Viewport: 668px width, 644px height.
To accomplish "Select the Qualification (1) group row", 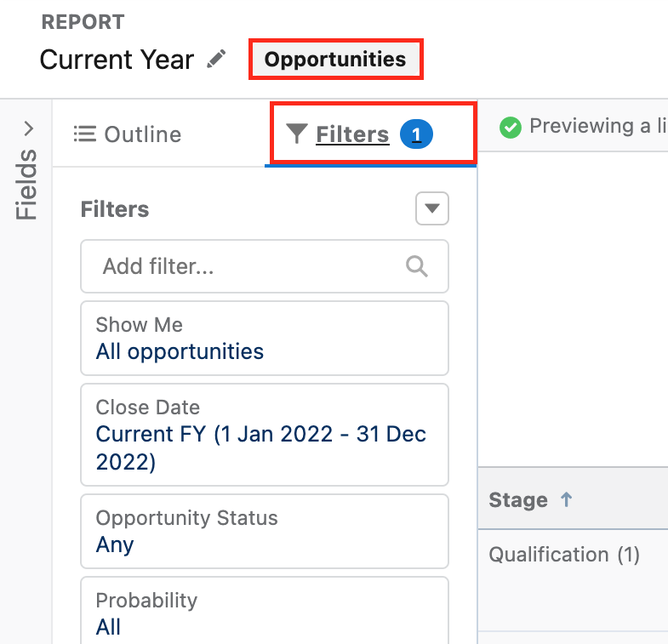I will [573, 555].
